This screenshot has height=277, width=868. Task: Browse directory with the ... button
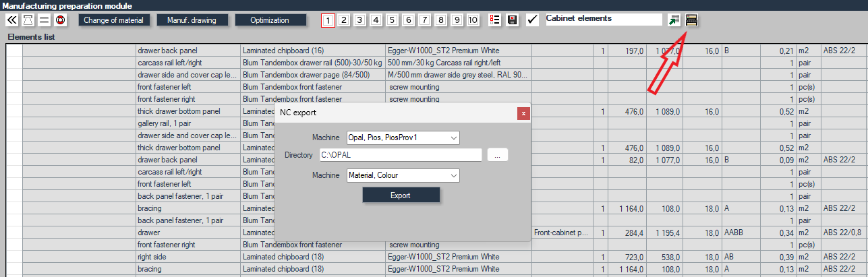pos(497,155)
